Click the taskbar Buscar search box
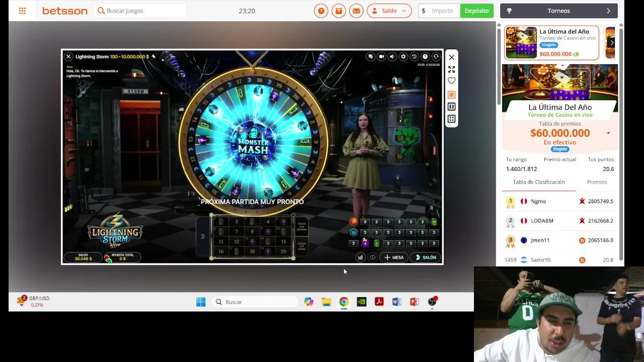This screenshot has height=362, width=644. pos(255,302)
